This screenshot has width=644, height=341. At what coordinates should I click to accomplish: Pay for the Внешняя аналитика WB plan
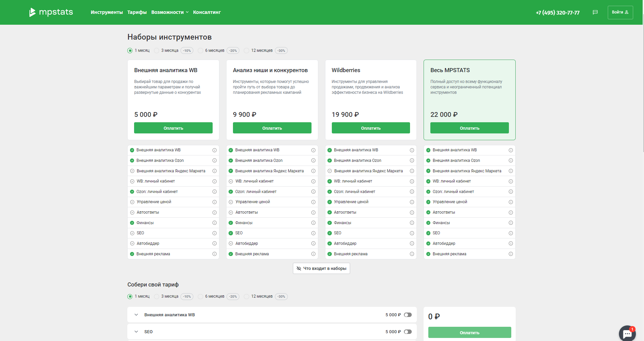click(173, 128)
